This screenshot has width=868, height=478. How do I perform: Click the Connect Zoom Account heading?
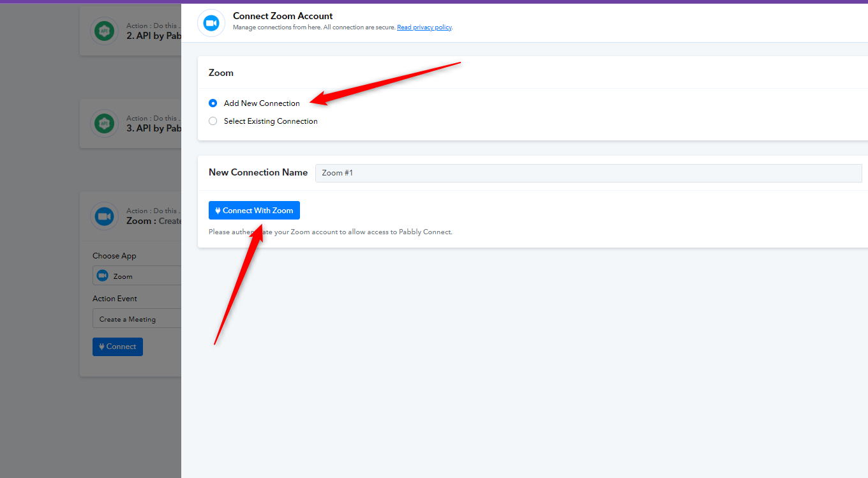[x=283, y=16]
